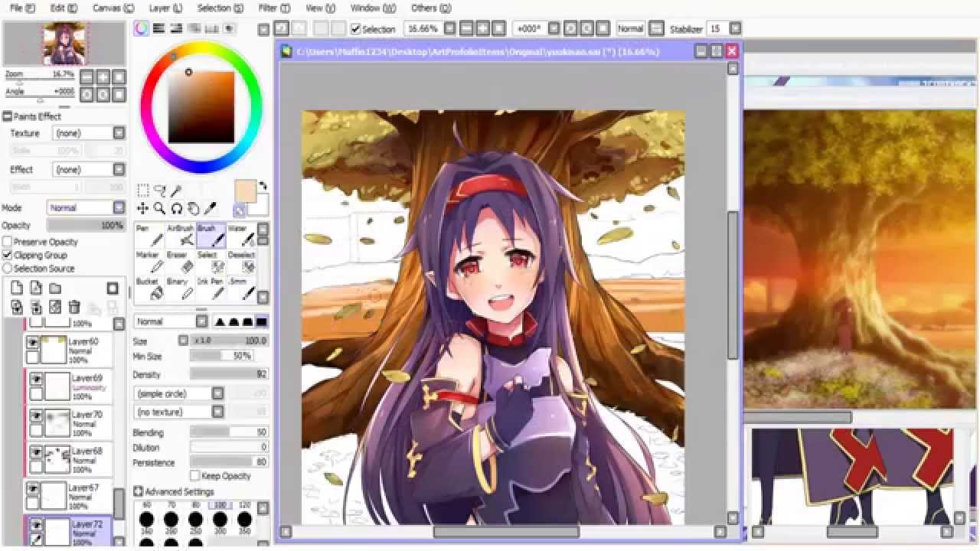Open the simple circle brush shape dropdown
The width and height of the screenshot is (980, 551).
pyautogui.click(x=178, y=393)
